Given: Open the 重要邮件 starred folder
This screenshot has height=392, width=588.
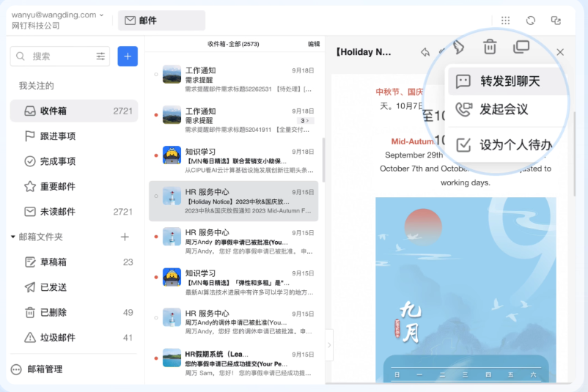Looking at the screenshot, I should coord(74,186).
